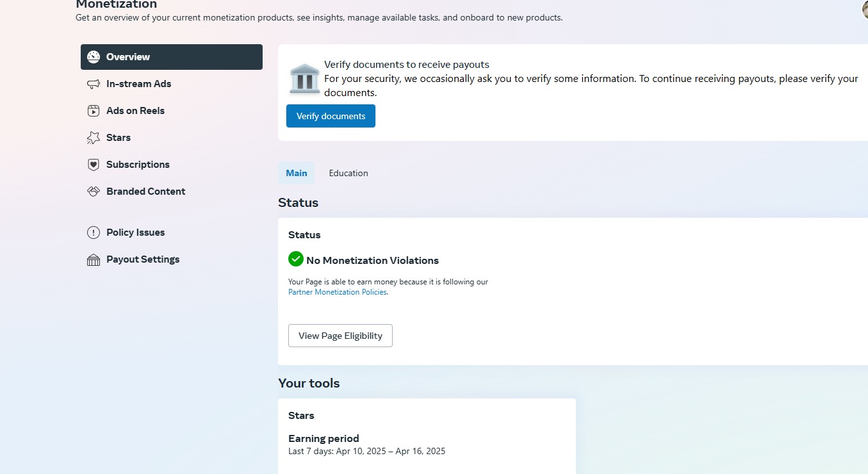Select the Main tab
This screenshot has height=474, width=868.
[x=296, y=173]
